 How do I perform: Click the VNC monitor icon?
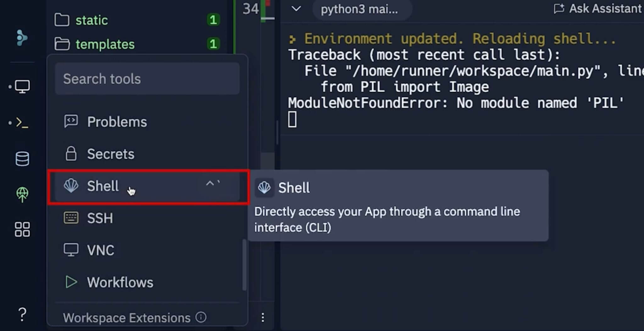coord(71,250)
